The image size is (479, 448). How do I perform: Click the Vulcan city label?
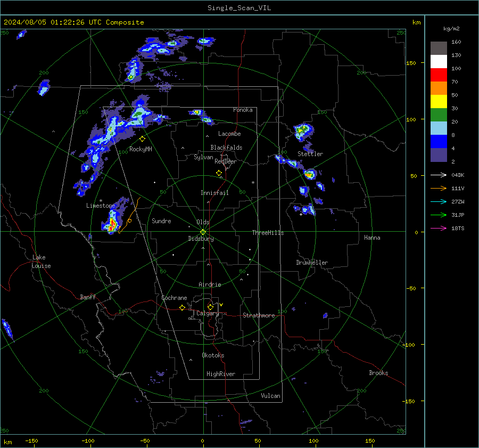tap(270, 396)
